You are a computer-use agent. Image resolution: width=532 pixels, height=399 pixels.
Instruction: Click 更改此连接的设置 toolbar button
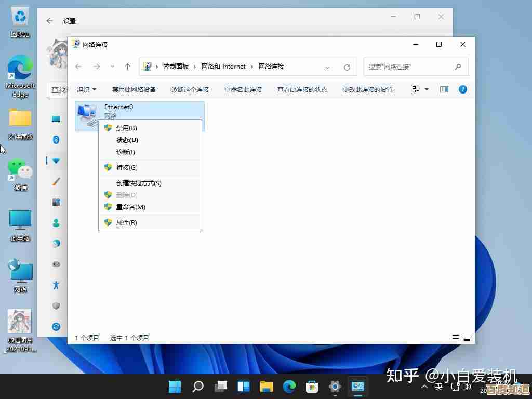(x=367, y=89)
